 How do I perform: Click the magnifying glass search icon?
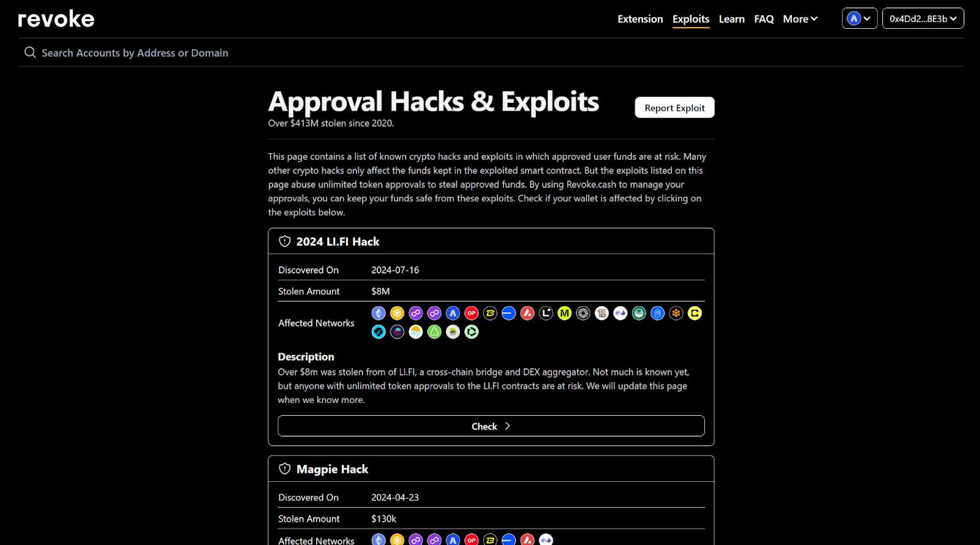coord(30,53)
